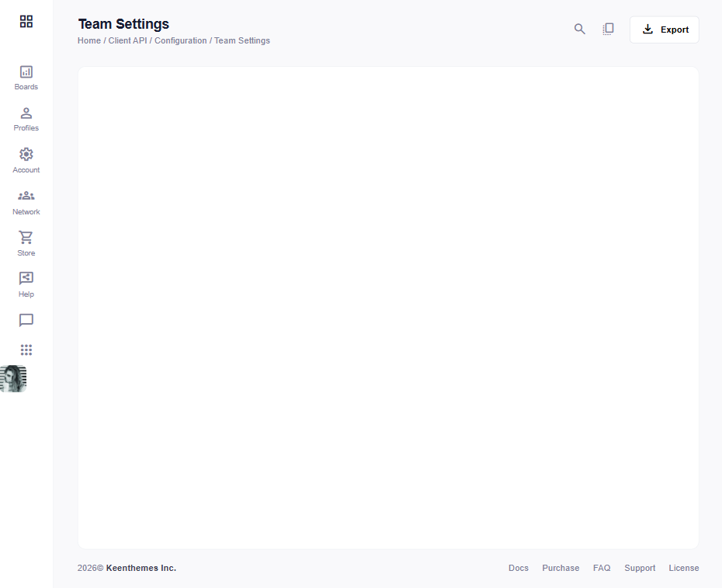
Task: Click the Keenthemes Inc. footer link
Action: 141,568
